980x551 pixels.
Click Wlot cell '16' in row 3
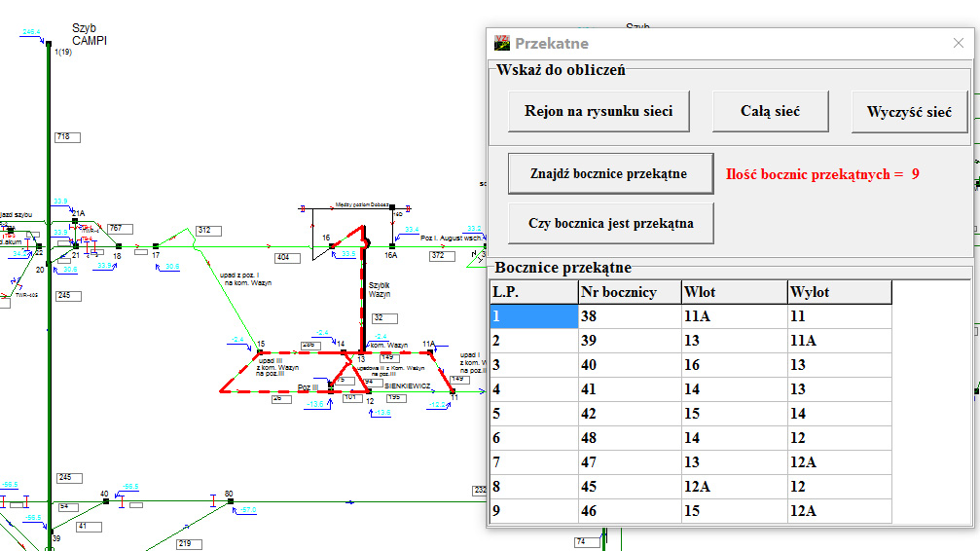735,365
